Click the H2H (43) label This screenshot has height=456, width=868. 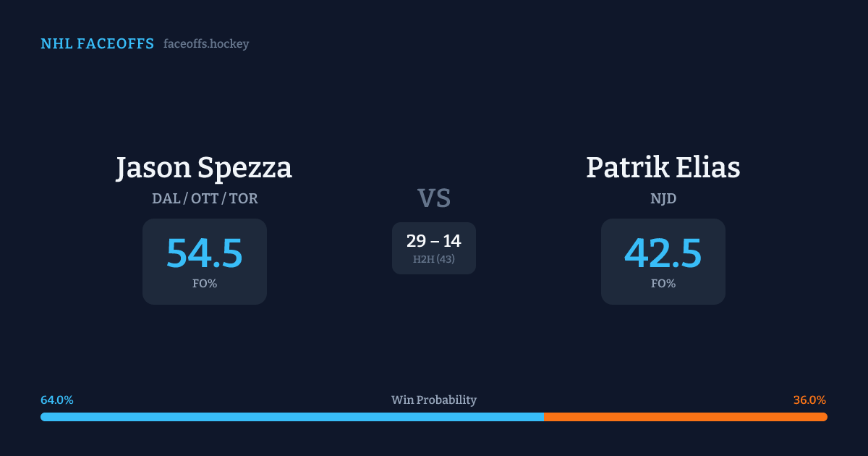(x=434, y=259)
